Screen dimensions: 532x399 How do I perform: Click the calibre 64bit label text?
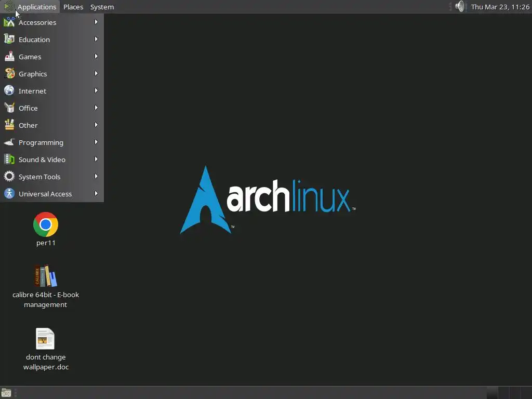[46, 300]
